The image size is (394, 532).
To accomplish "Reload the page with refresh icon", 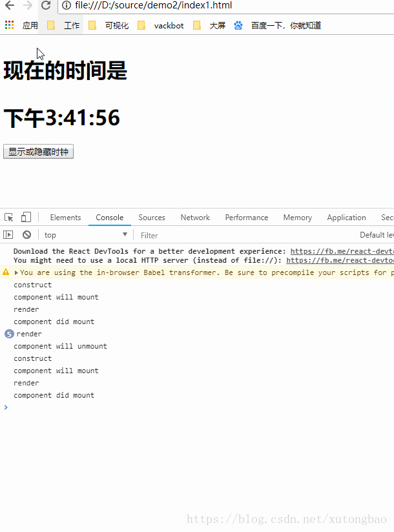I will pyautogui.click(x=46, y=5).
